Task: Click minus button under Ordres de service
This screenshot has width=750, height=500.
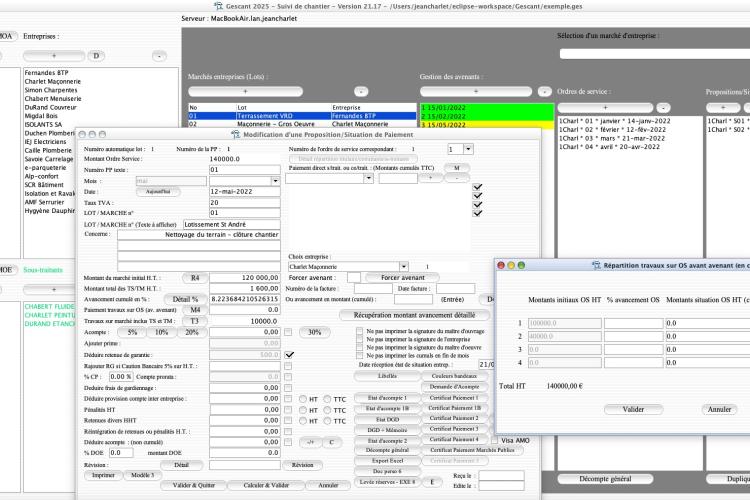Action: pos(663,108)
